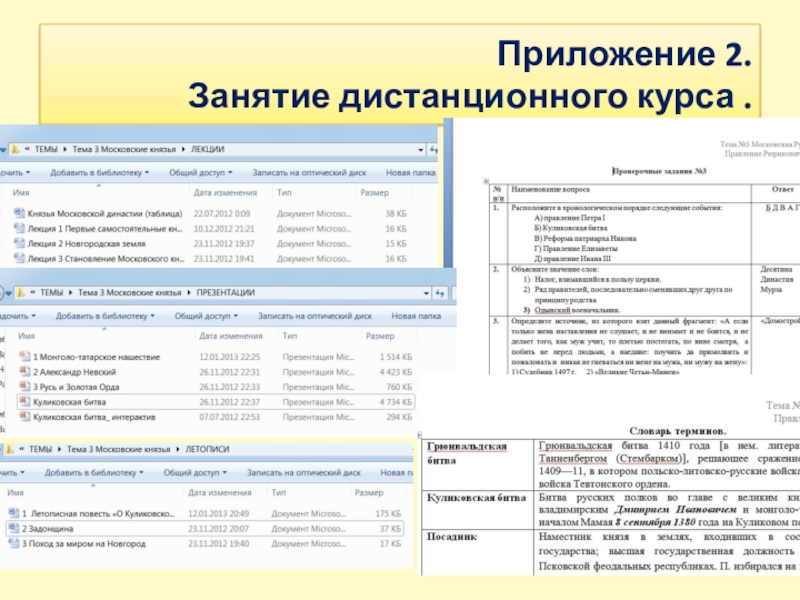Click Записать на оптический диск in ЛЕТОПИСИ window
The width and height of the screenshot is (800, 600).
304,472
